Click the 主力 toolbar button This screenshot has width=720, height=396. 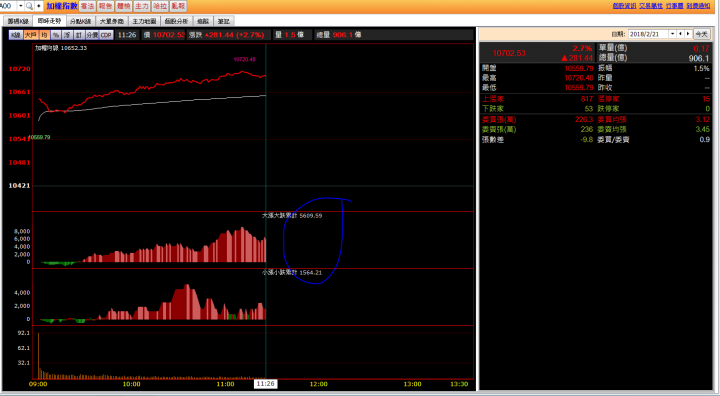tap(142, 6)
